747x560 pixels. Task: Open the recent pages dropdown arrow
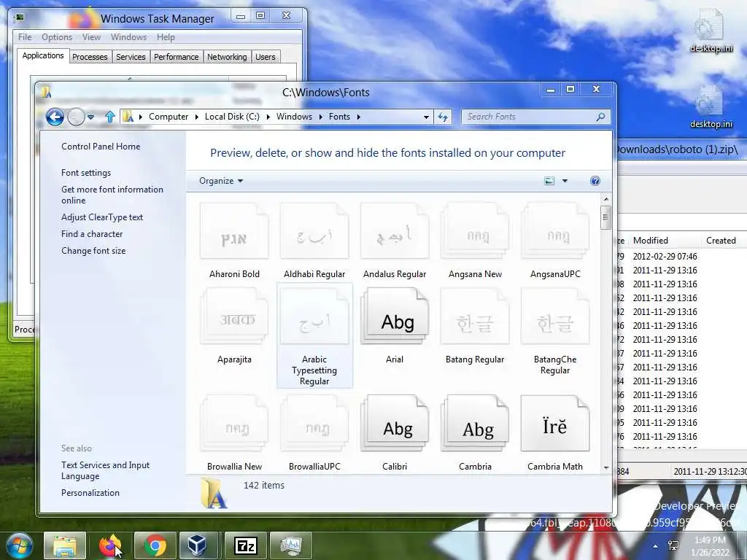[90, 117]
